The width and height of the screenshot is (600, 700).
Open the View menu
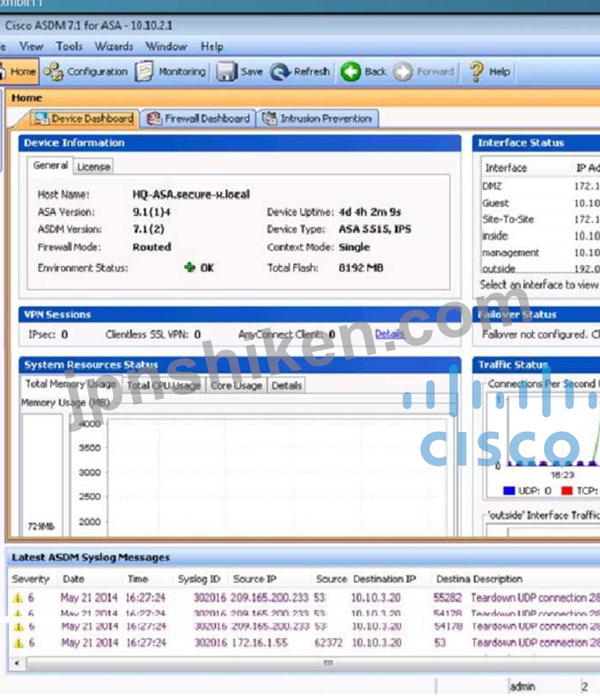(31, 46)
